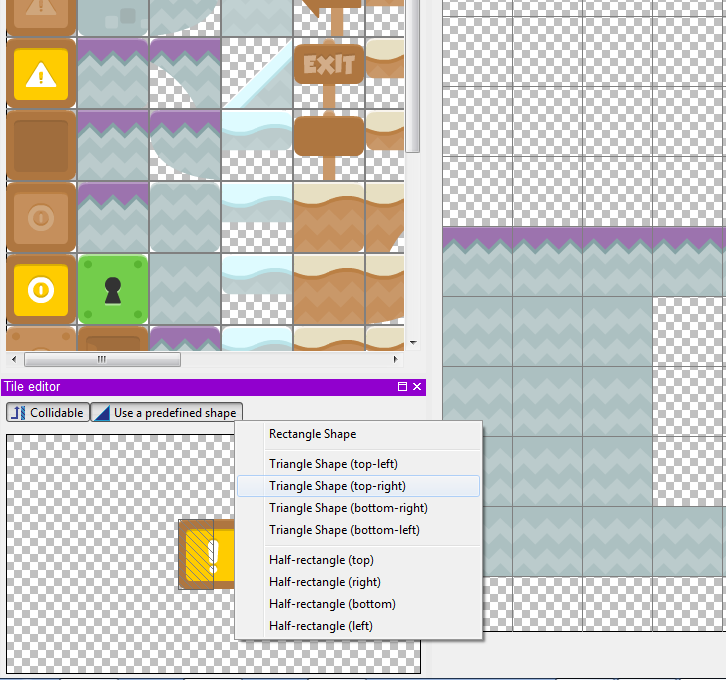Select Triangle Shape (top-right)
Image resolution: width=726 pixels, height=680 pixels.
359,486
